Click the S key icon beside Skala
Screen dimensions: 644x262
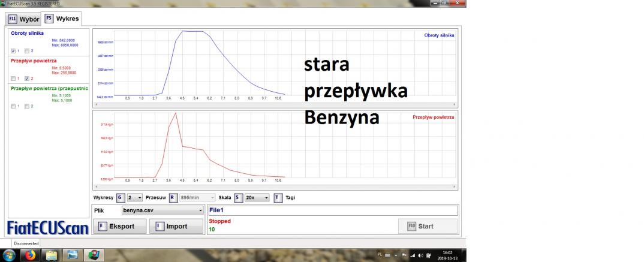pyautogui.click(x=238, y=197)
